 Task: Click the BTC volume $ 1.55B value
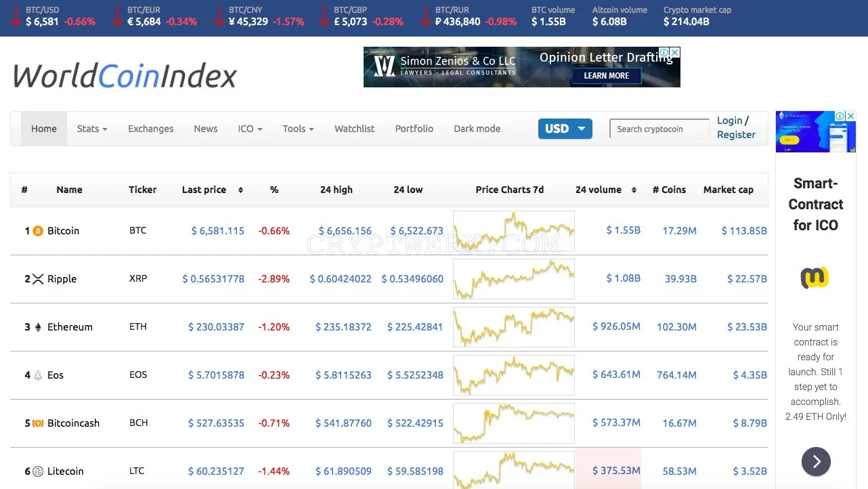548,22
